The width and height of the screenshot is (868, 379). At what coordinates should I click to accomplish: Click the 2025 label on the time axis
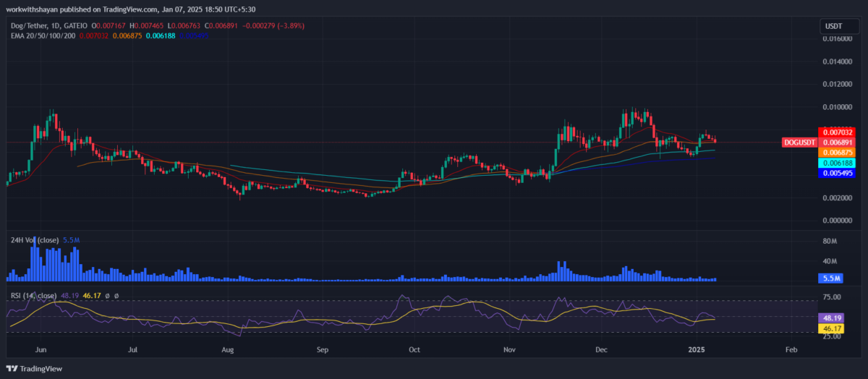click(x=695, y=349)
